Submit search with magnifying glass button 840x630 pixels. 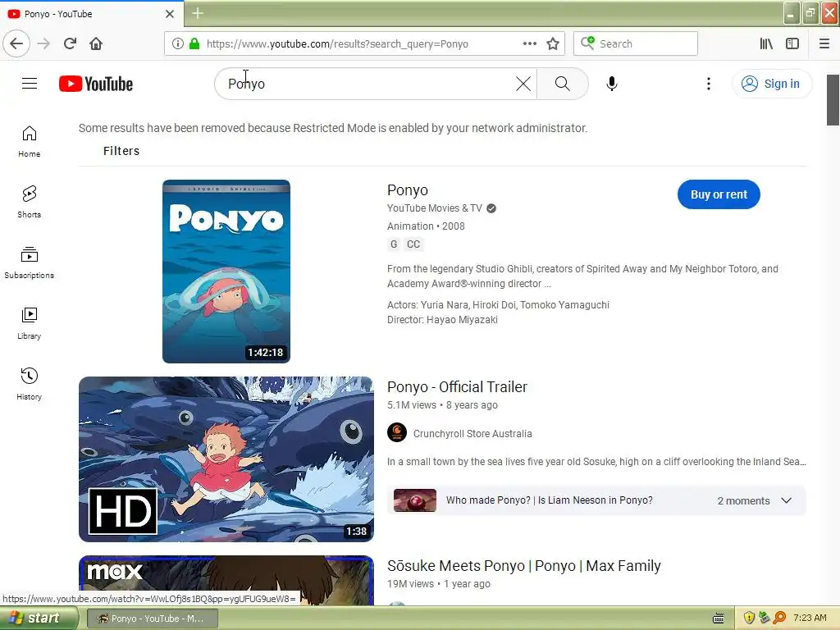click(563, 84)
